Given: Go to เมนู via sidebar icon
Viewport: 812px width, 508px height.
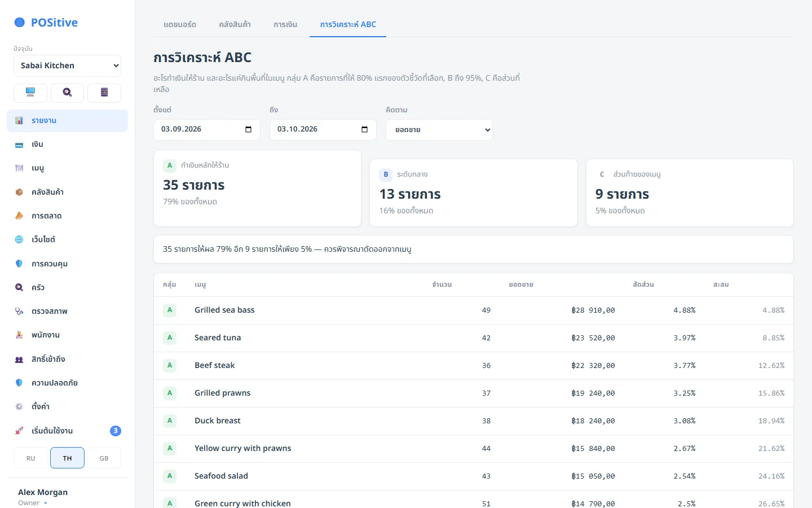Looking at the screenshot, I should coord(19,168).
